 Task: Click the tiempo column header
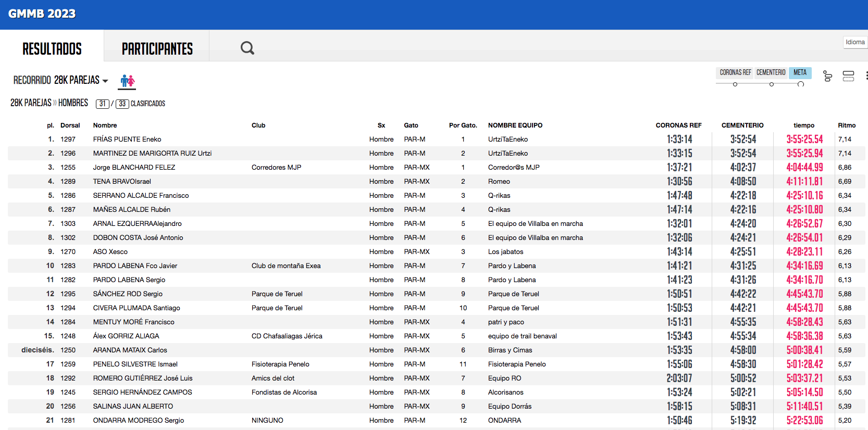tap(803, 125)
